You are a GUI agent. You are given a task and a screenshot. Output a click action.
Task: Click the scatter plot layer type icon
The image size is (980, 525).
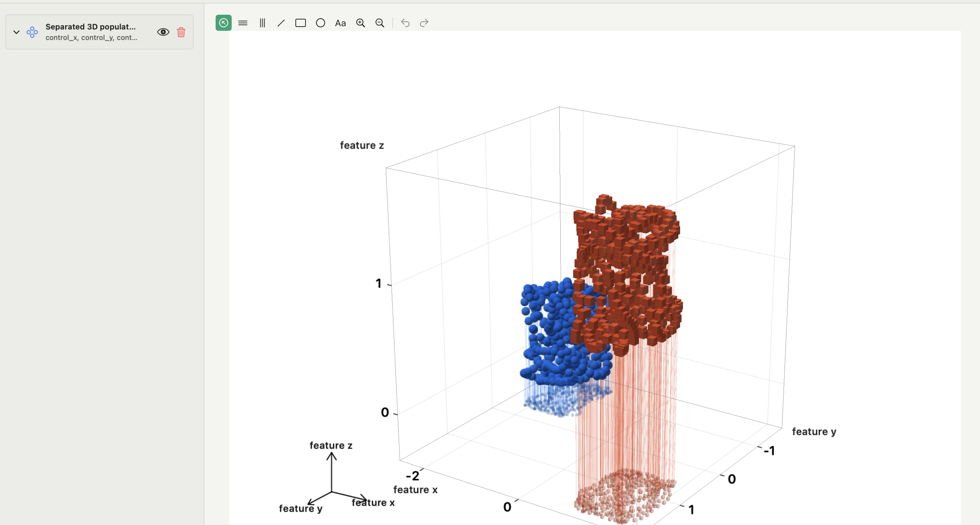[x=32, y=32]
